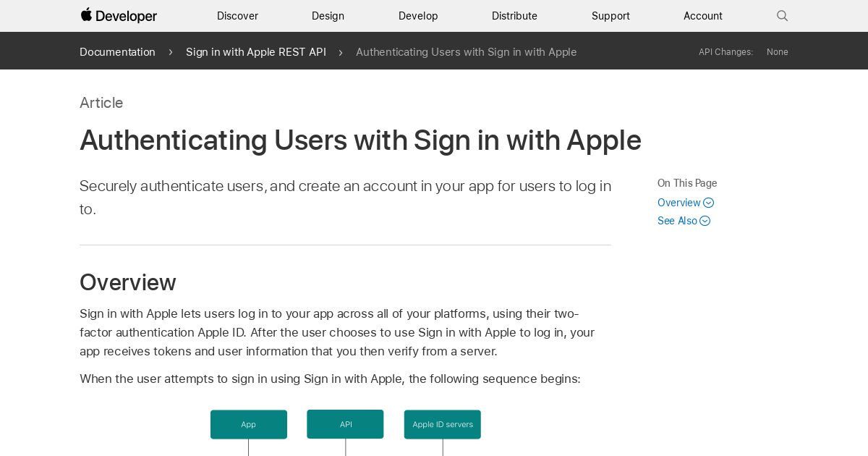
Task: Jump to Overview from On This Page
Action: [679, 203]
